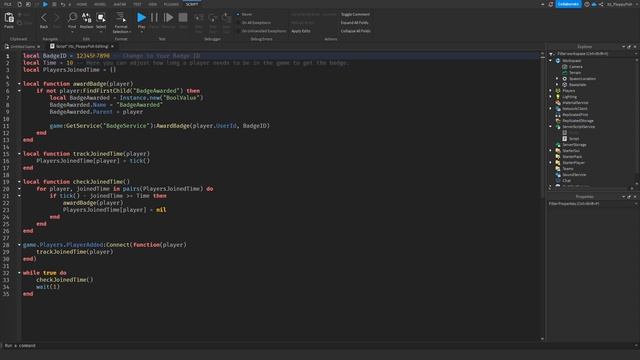
Task: Click the Filter Properties search field
Action: 592,204
